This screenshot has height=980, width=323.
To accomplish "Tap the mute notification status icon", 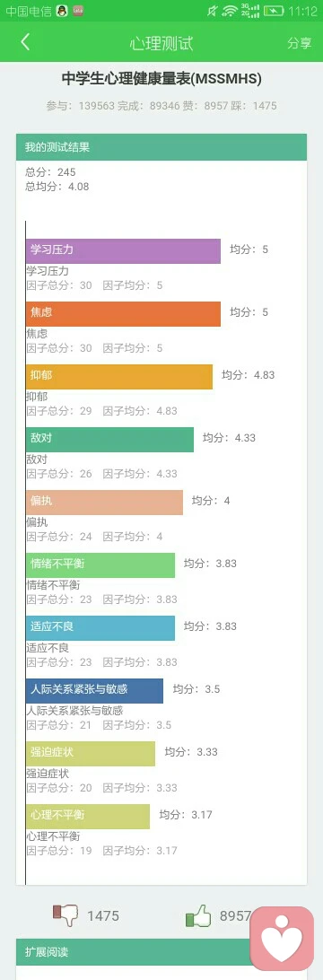I will [x=213, y=11].
